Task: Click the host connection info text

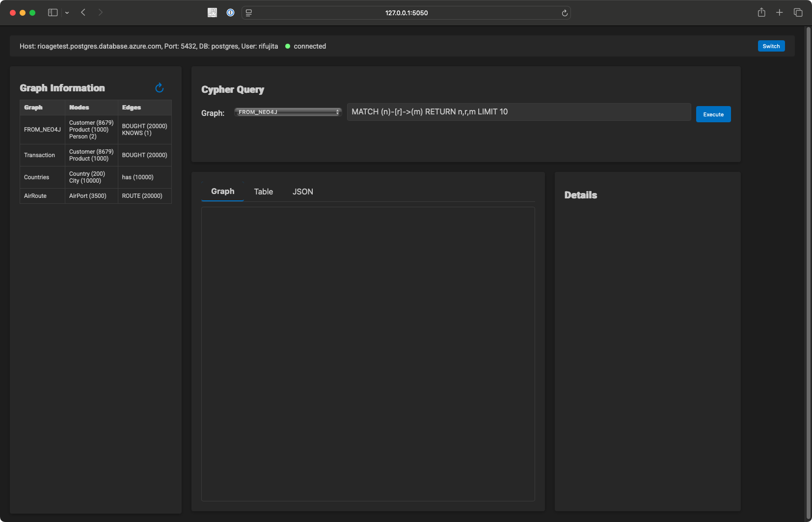Action: pos(149,46)
